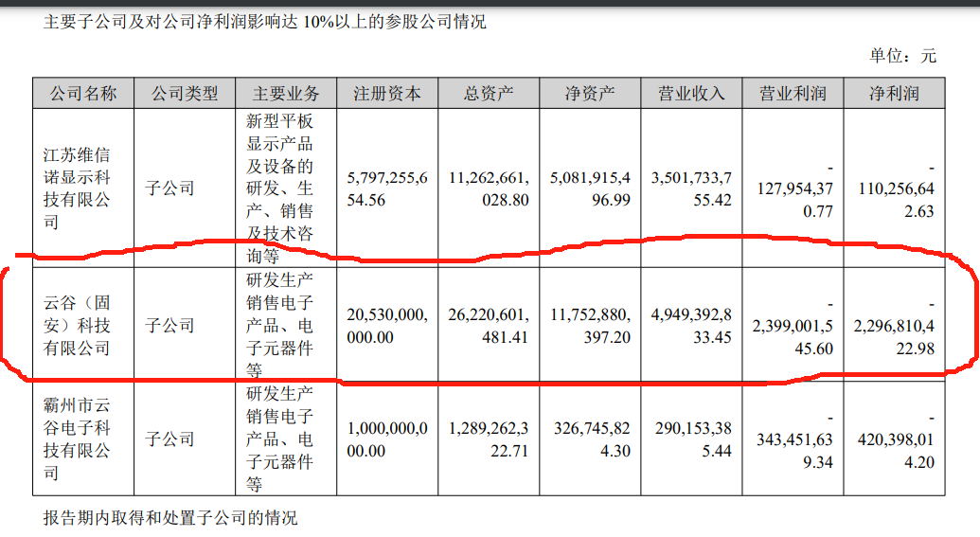Click the 净利润 column header
This screenshot has height=537, width=980.
(894, 94)
